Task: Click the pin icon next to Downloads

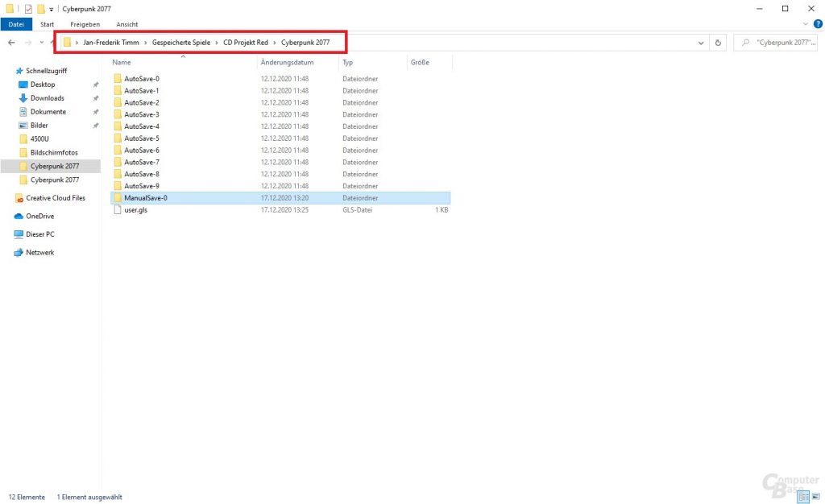Action: point(96,98)
